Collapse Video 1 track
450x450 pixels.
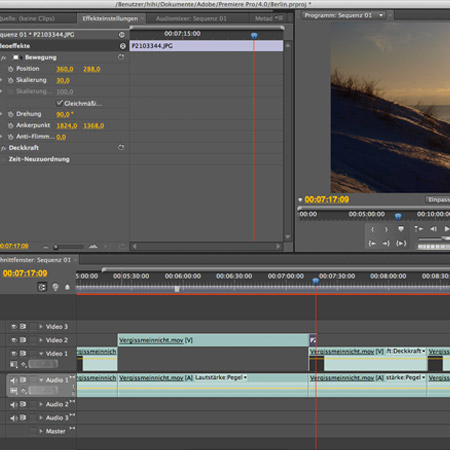tap(41, 353)
